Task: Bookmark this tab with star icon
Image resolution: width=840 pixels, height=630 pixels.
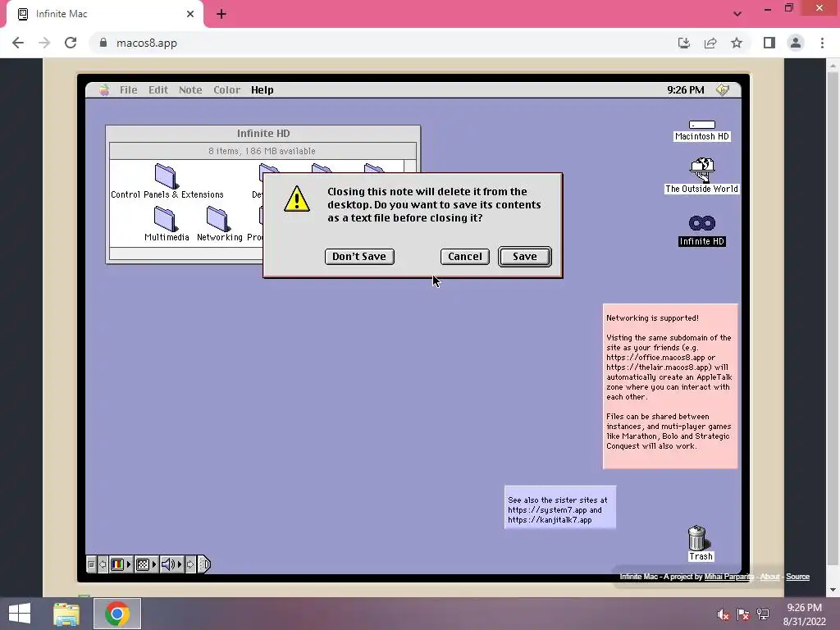Action: [x=737, y=43]
